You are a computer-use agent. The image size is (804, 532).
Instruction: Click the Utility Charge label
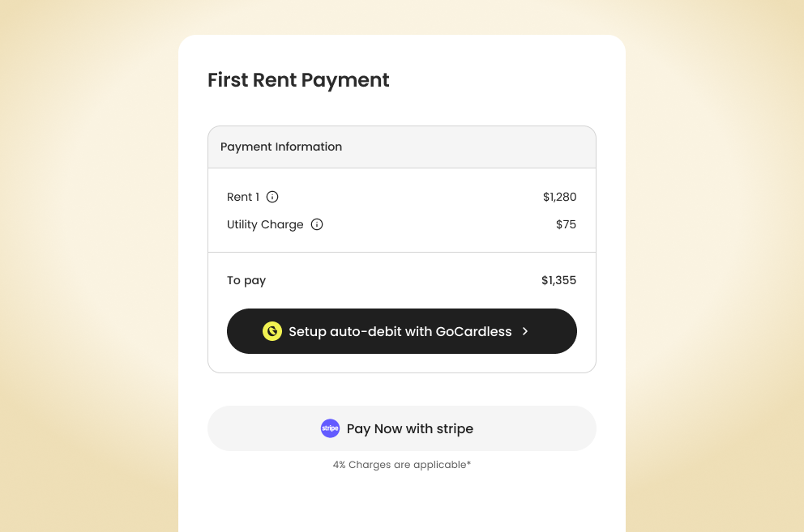click(x=265, y=224)
